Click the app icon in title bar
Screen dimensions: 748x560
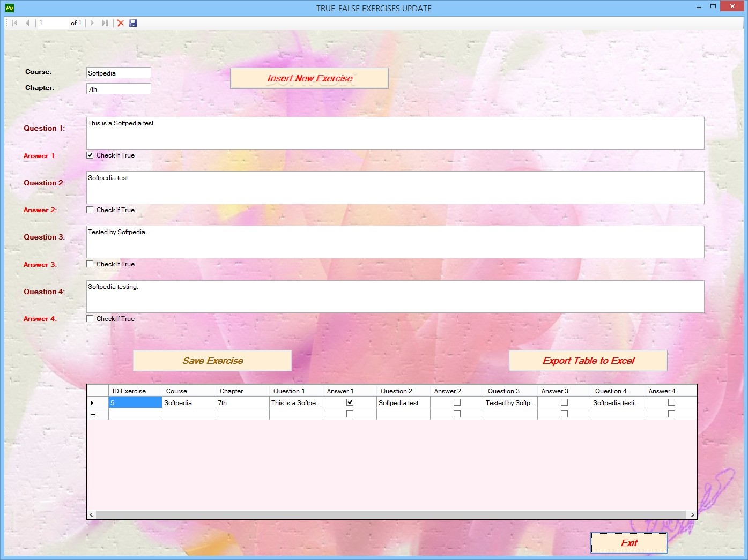[x=9, y=8]
